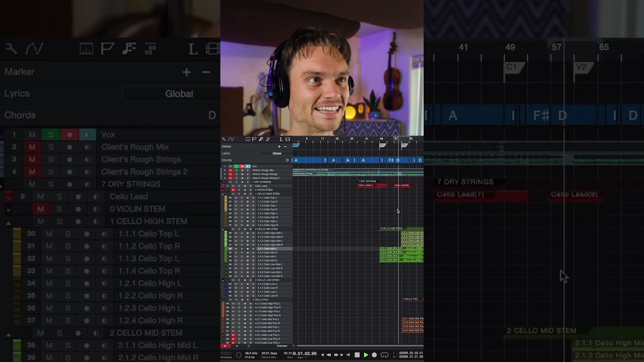Click the C1 timeline marker

coord(382,145)
